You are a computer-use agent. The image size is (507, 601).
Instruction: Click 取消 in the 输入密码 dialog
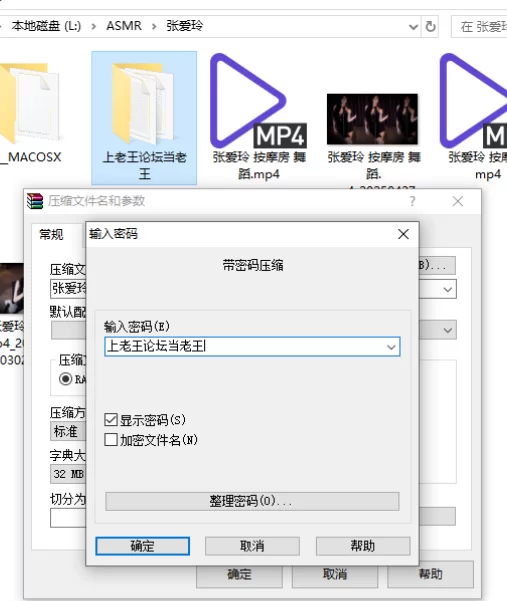[252, 546]
